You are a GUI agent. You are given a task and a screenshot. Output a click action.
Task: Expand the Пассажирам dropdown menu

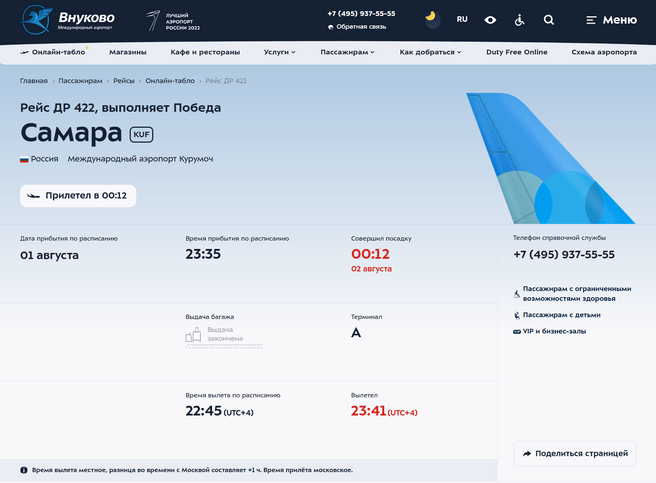coord(347,52)
